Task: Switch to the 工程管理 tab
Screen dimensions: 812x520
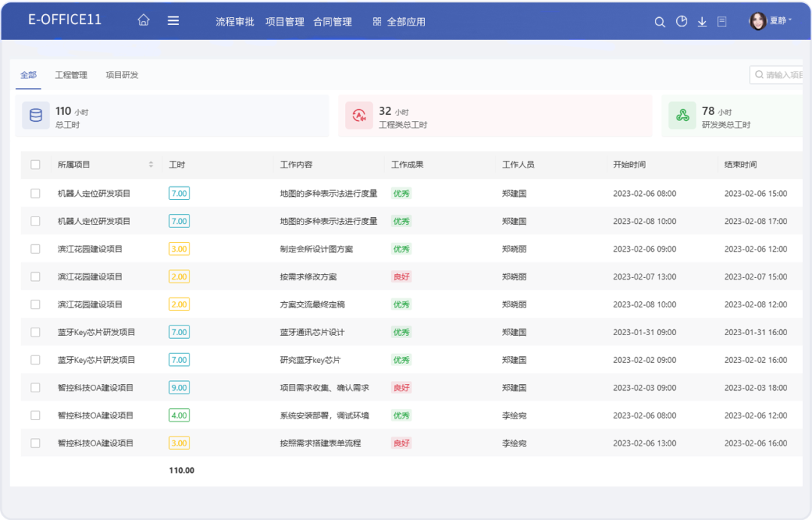Action: tap(71, 75)
